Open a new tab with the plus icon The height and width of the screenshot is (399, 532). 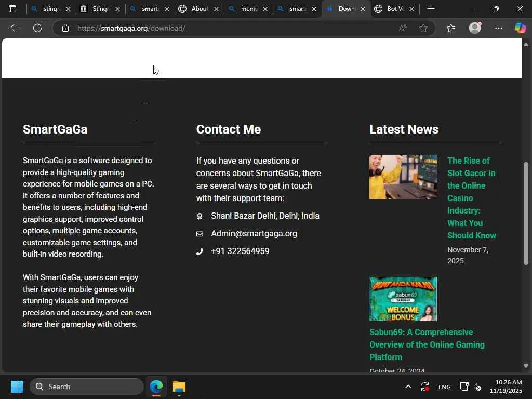click(431, 9)
